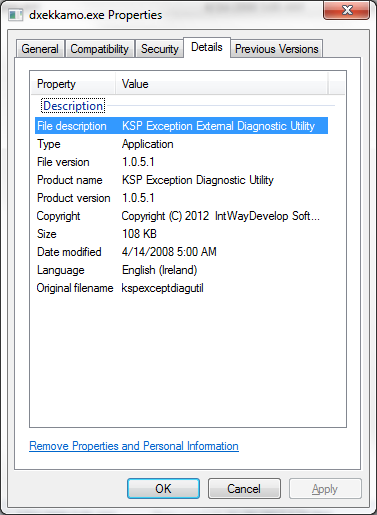Click the English (Ireland) value
Image resolution: width=377 pixels, height=515 pixels.
[160, 270]
